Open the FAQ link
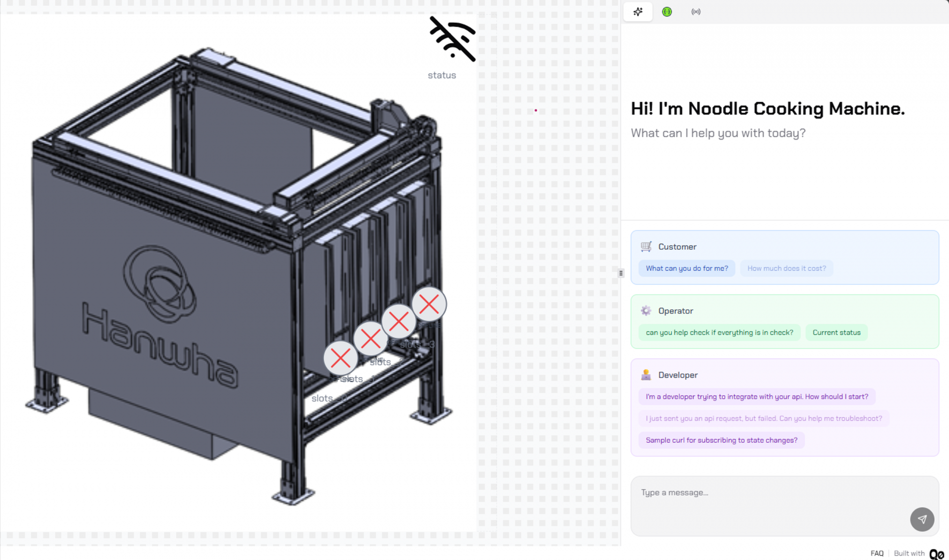This screenshot has width=949, height=560. click(x=877, y=553)
